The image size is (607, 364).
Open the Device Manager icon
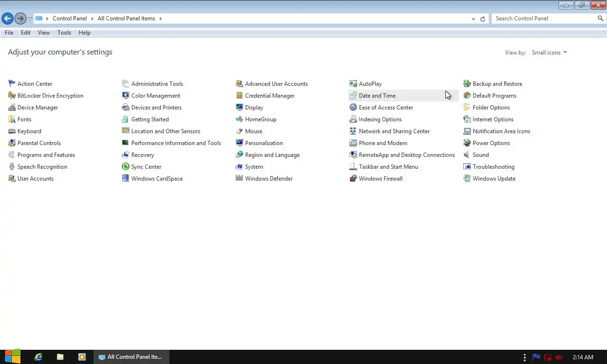[x=12, y=108]
